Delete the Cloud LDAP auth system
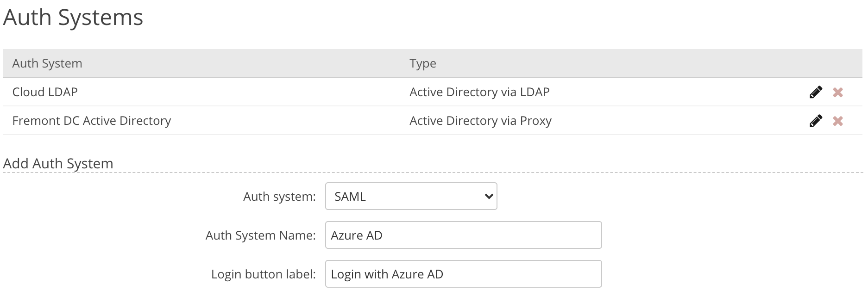The width and height of the screenshot is (868, 296). pyautogui.click(x=837, y=92)
